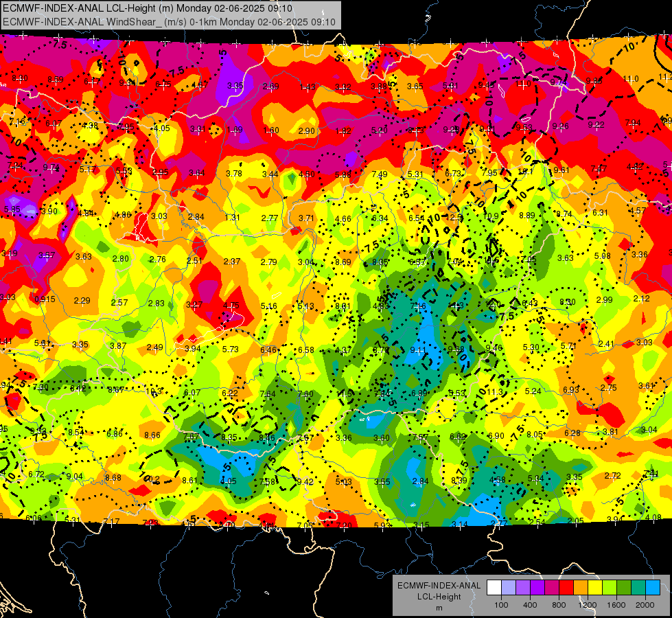Click the red swatch in the legend

[566, 588]
